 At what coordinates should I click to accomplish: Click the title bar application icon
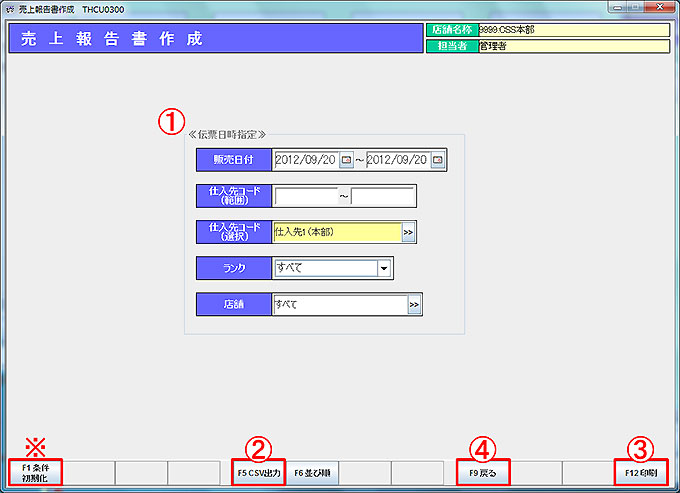[10, 9]
